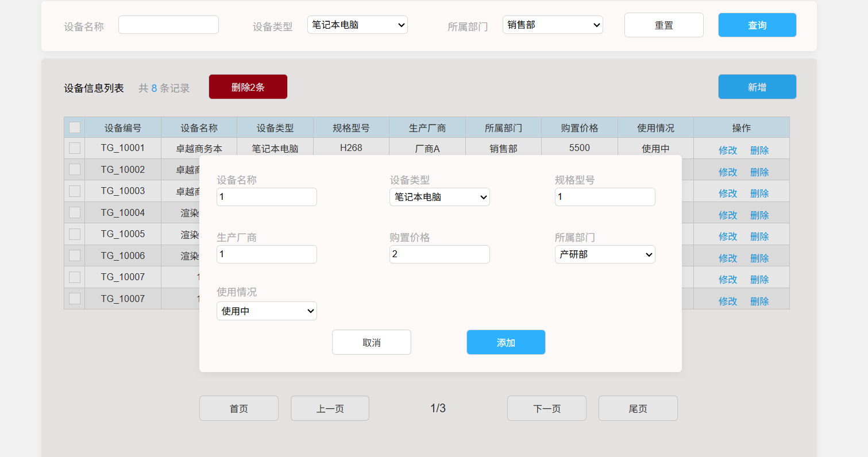
Task: Open 修改 for row TG_10004
Action: coord(728,215)
